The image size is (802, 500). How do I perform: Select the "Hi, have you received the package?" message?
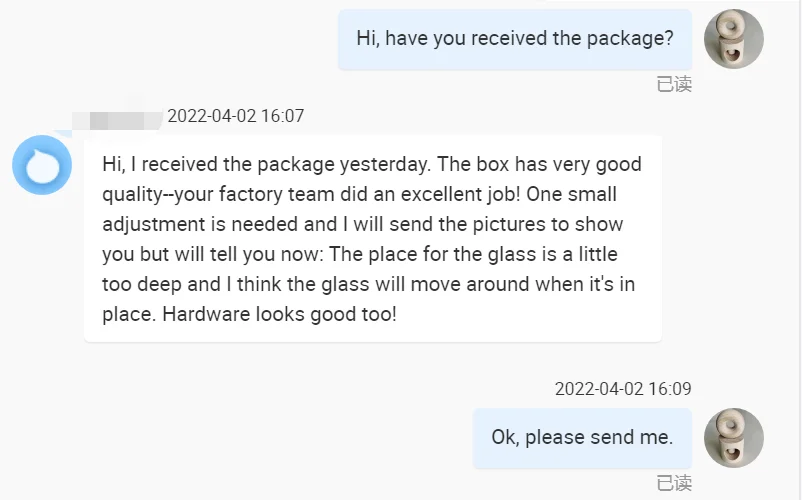click(x=515, y=39)
